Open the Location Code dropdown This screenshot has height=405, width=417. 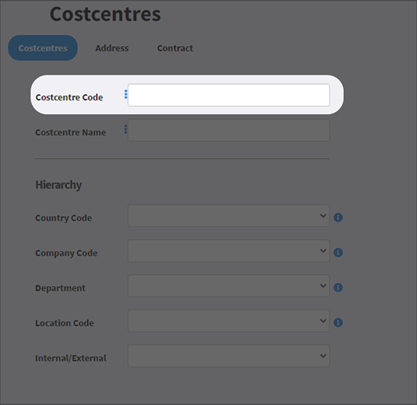pyautogui.click(x=229, y=321)
